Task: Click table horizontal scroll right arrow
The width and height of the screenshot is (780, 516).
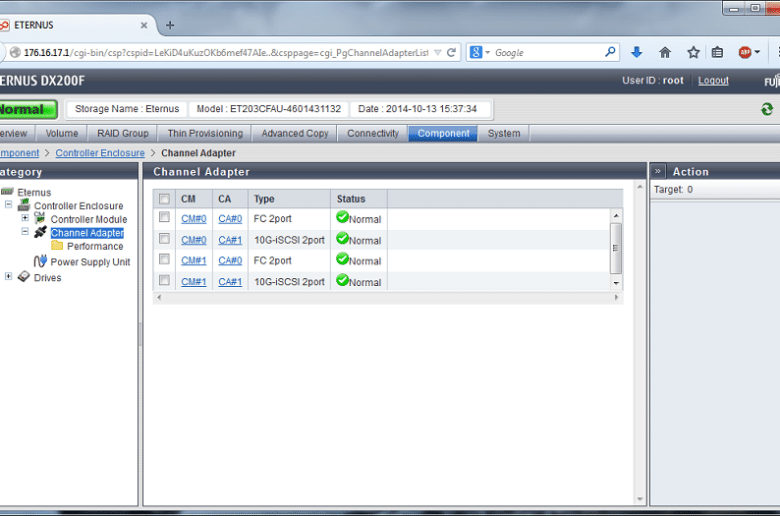Action: pyautogui.click(x=616, y=298)
